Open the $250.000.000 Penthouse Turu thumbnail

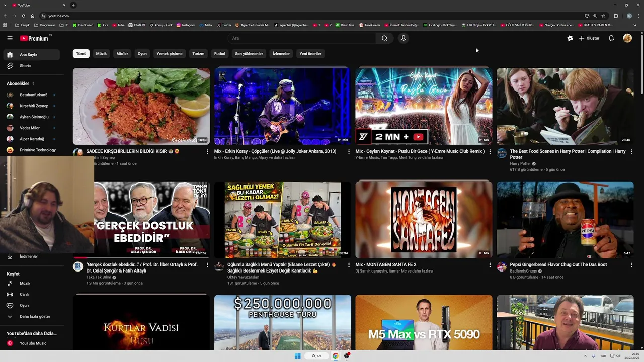point(283,322)
